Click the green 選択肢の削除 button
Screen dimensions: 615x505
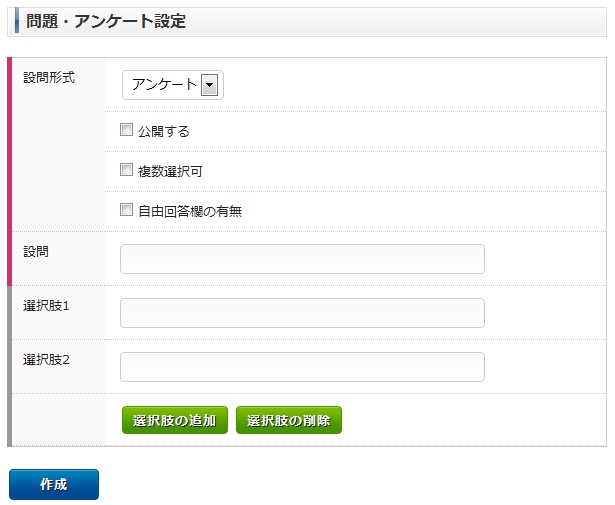(289, 420)
